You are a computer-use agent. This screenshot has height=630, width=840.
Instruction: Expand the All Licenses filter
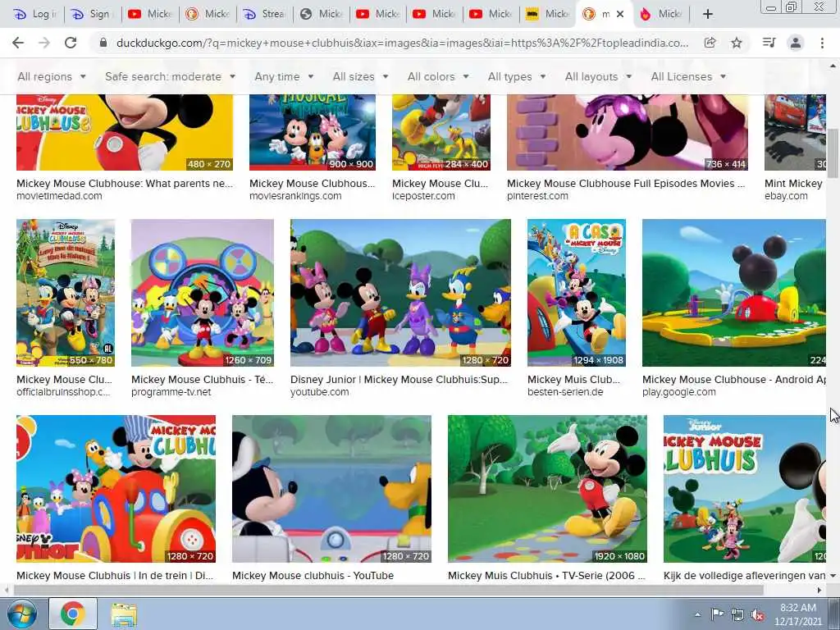(688, 76)
